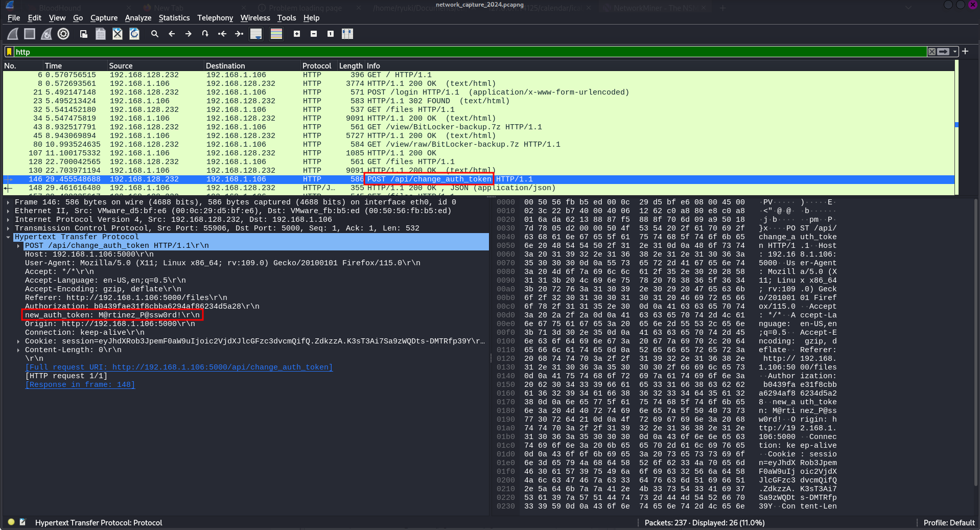Select the Authorization header line
This screenshot has height=530, width=980.
pyautogui.click(x=142, y=307)
